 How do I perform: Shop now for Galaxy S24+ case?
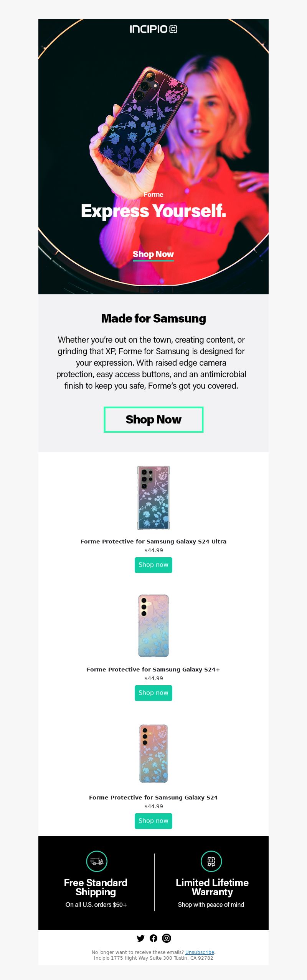click(x=153, y=693)
